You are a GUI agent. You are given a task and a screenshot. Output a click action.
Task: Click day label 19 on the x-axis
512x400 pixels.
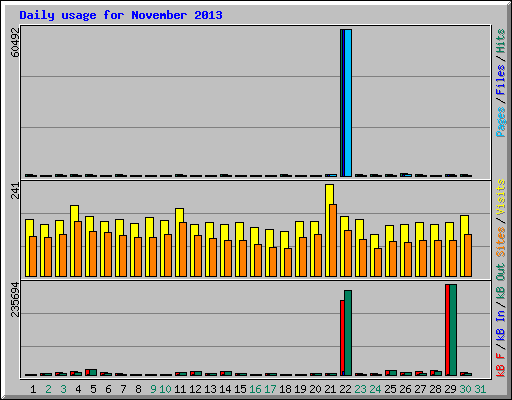[300, 389]
